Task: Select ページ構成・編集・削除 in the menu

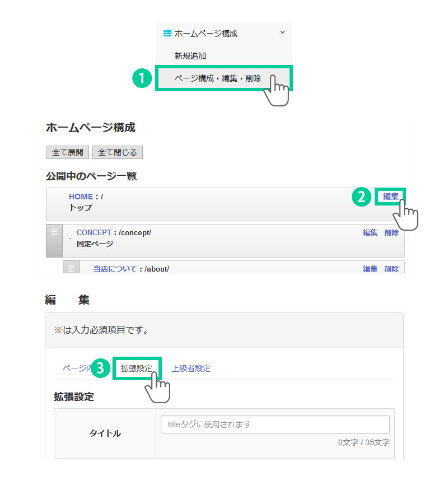Action: pyautogui.click(x=217, y=78)
